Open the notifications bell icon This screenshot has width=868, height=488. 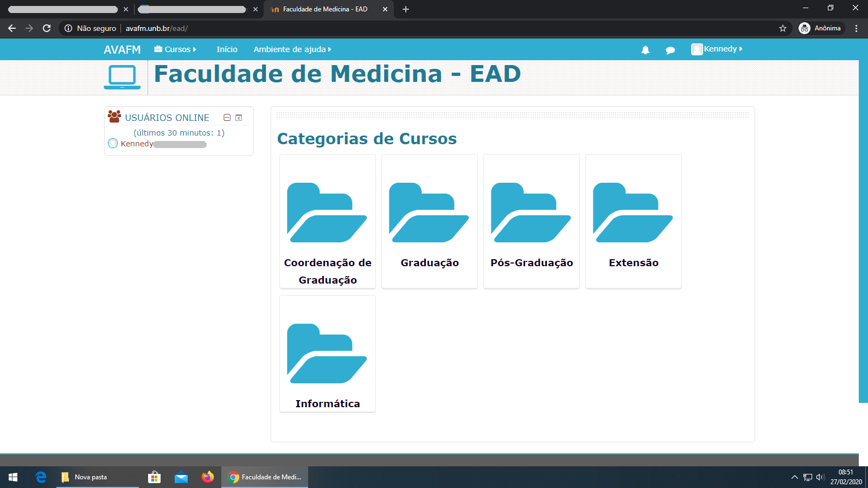click(645, 50)
